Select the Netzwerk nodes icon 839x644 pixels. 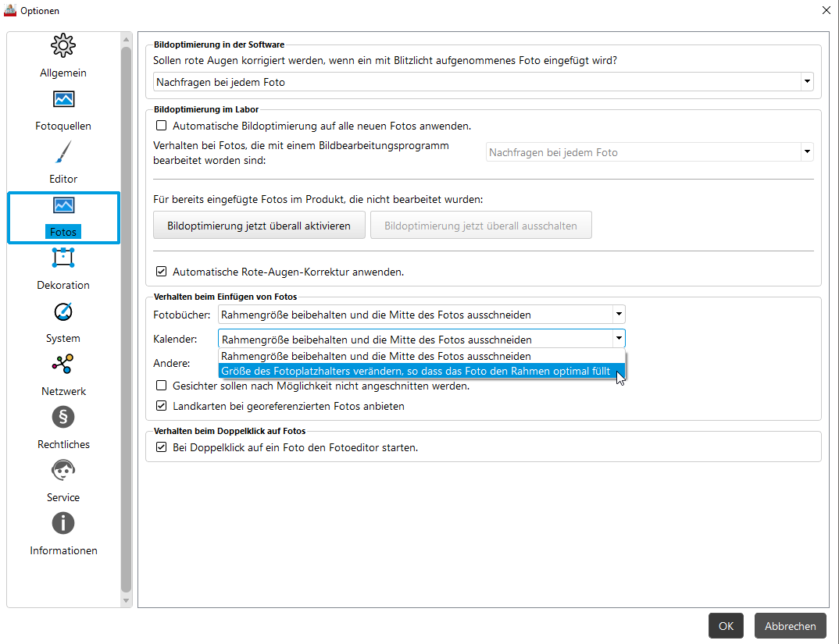63,365
